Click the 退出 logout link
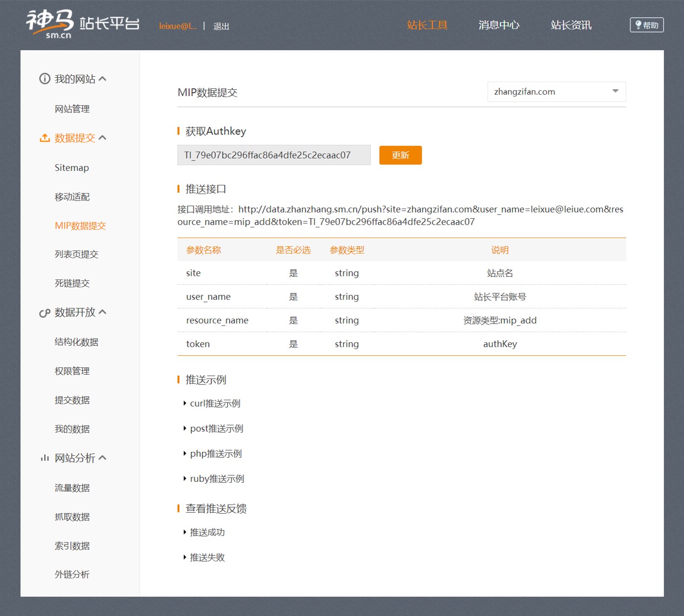Screen dimensions: 684x616 [221, 26]
